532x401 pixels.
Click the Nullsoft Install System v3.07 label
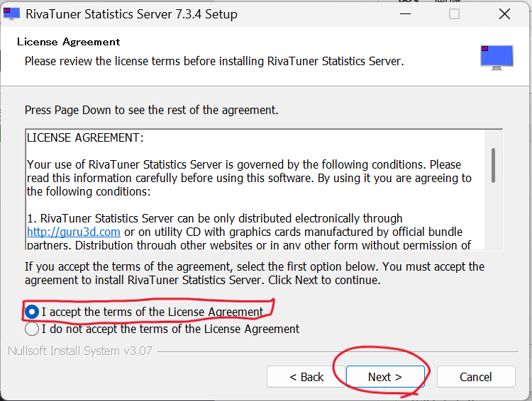(79, 351)
